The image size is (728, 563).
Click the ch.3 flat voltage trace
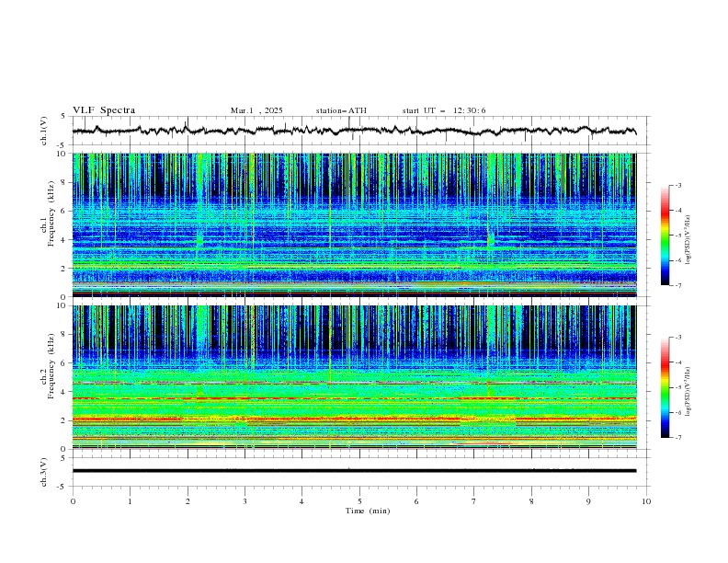(354, 471)
